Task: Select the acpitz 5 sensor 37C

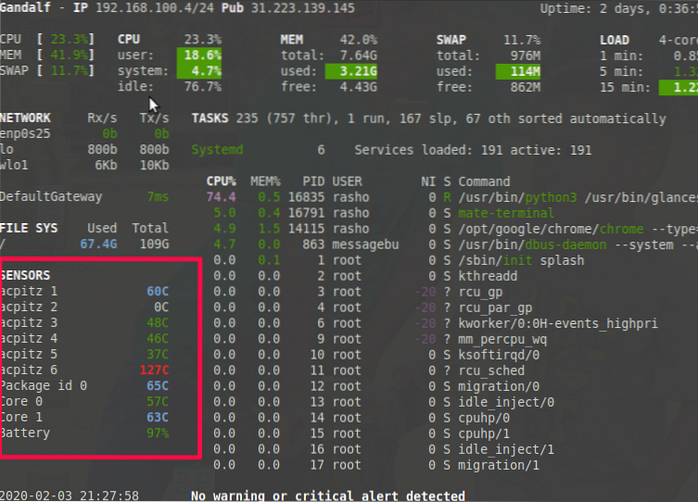Action: (x=85, y=354)
